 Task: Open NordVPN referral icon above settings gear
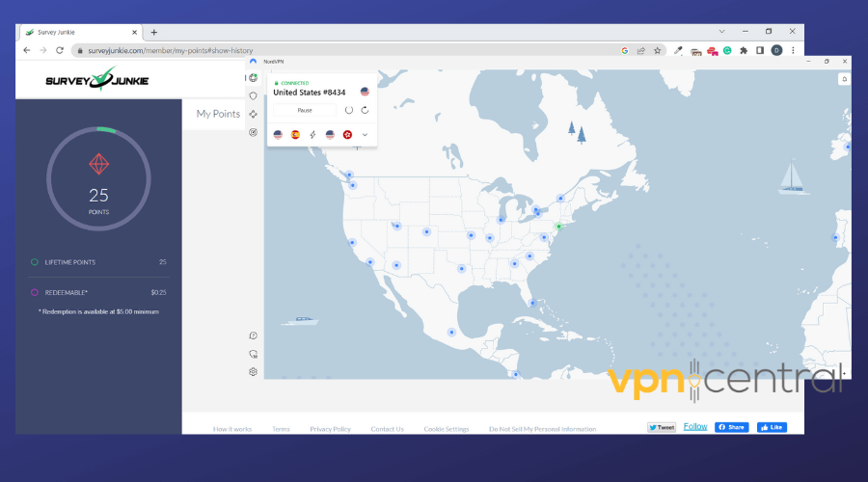pos(253,354)
